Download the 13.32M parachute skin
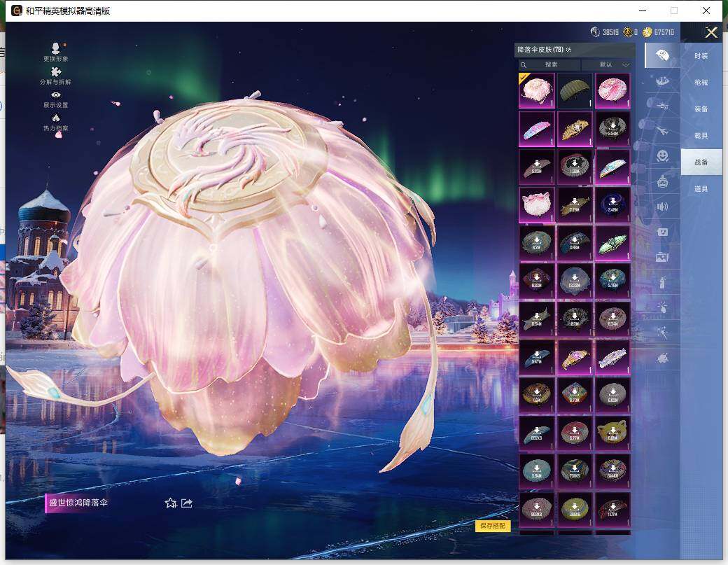This screenshot has height=565, width=728. (x=575, y=281)
